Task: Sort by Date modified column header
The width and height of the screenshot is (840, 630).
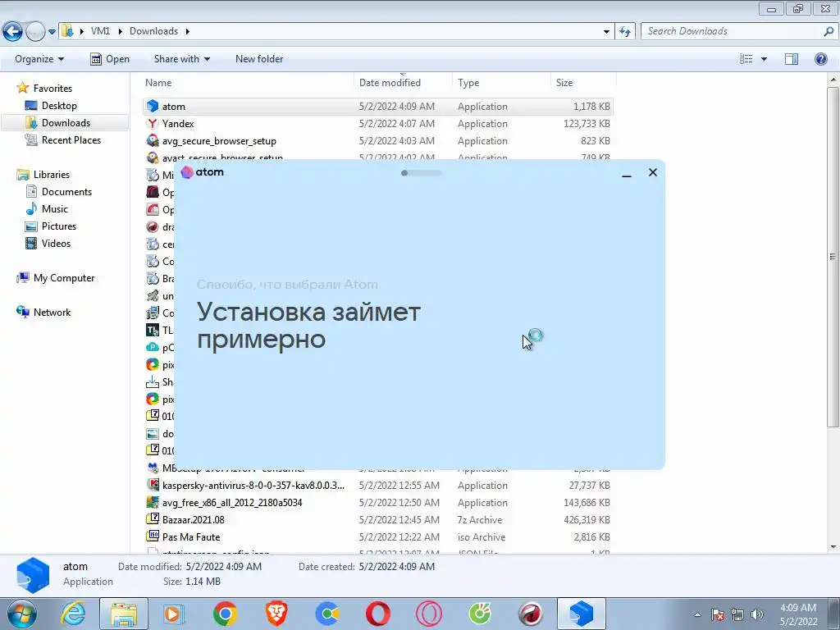Action: point(390,83)
